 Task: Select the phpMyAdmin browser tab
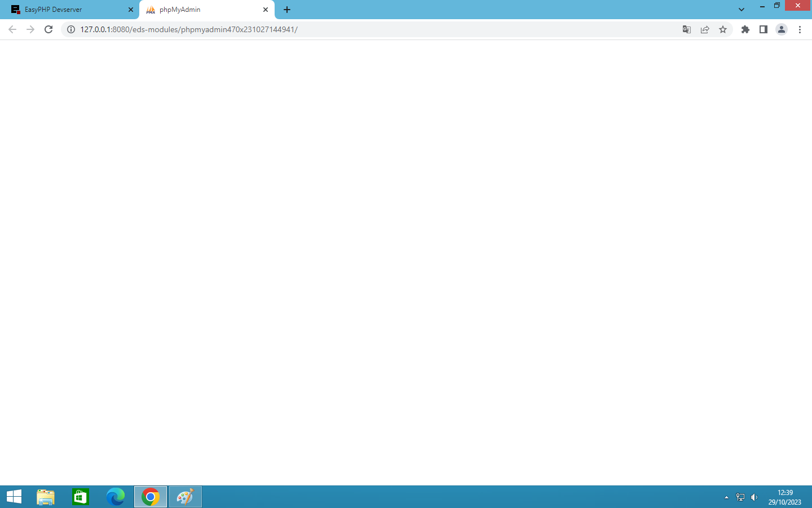[x=206, y=10]
